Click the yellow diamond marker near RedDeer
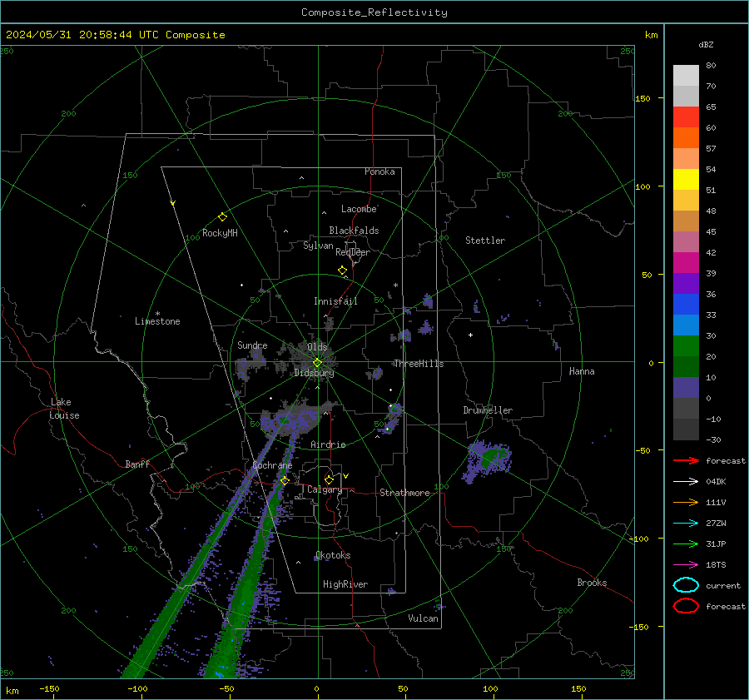Screen dimensions: 749x700 (x=343, y=271)
